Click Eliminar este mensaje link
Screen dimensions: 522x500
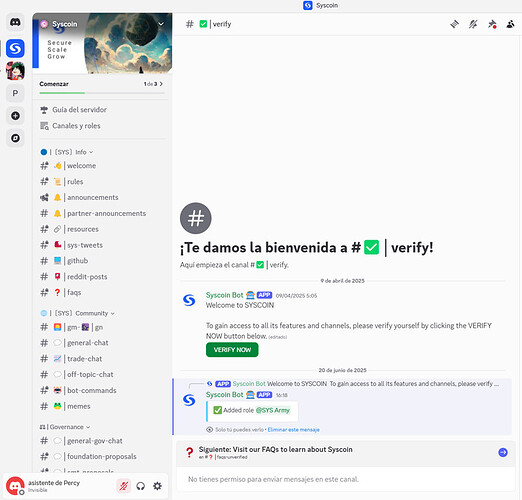293,430
